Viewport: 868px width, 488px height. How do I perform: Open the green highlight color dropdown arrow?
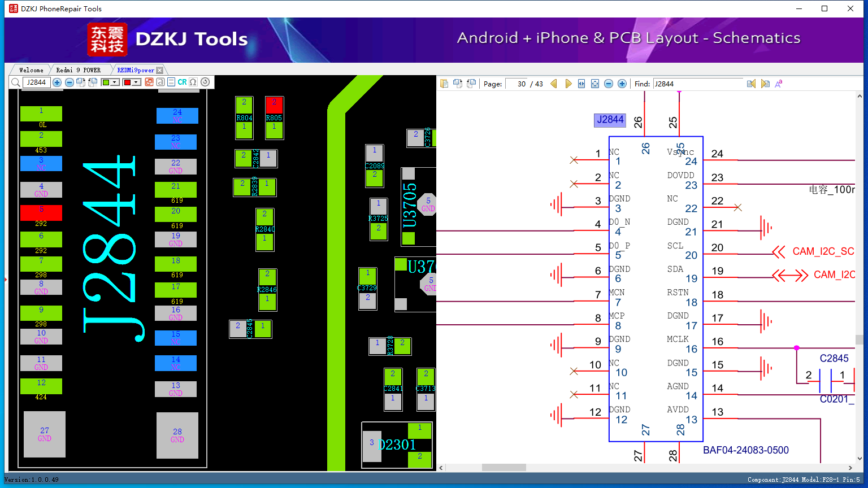(115, 82)
